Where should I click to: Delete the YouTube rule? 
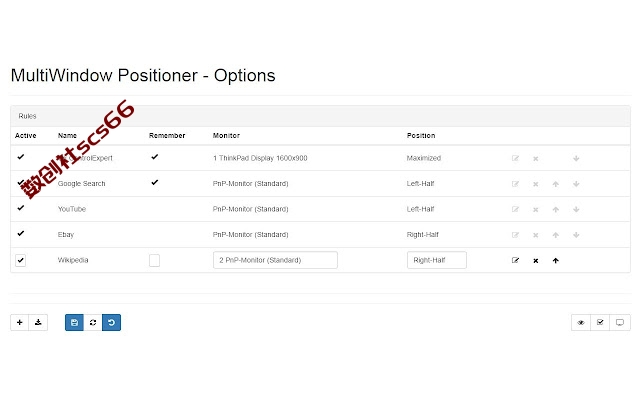click(536, 210)
